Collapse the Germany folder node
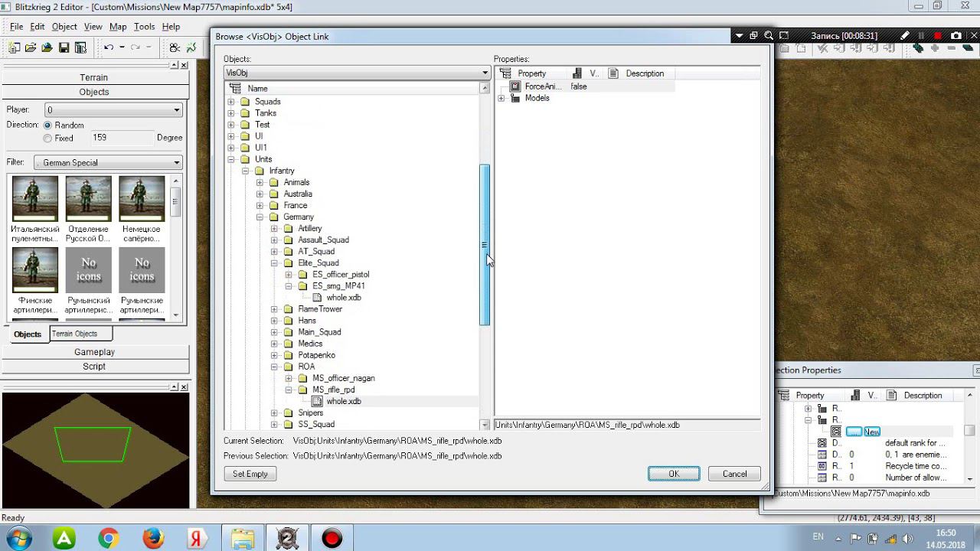Screen dimensions: 980x551 coord(260,217)
